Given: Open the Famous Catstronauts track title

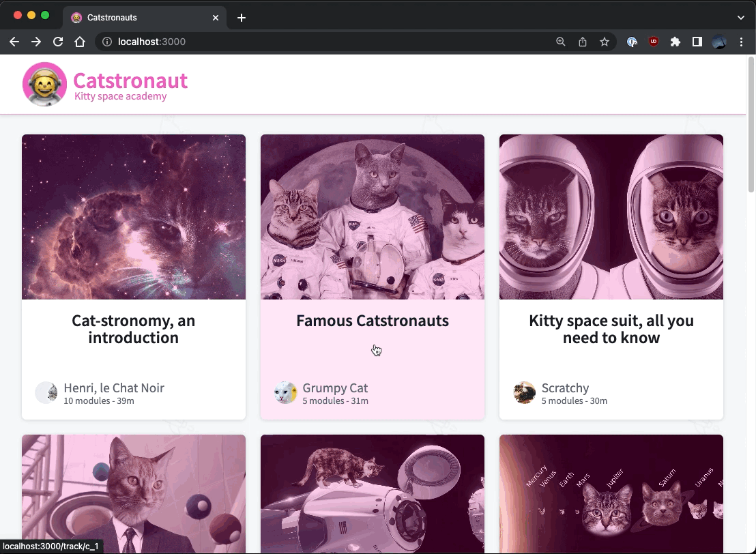Looking at the screenshot, I should (x=373, y=321).
